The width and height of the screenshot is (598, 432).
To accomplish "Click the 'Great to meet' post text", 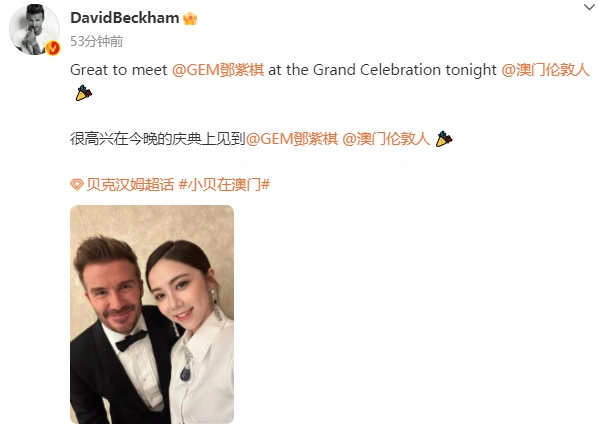I will [x=119, y=70].
